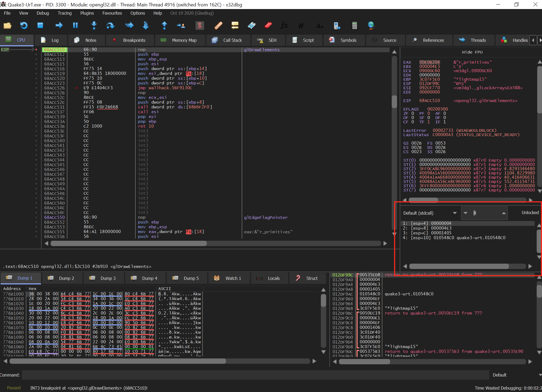The height and width of the screenshot is (392, 542).
Task: Click disassembly horizontal scrollbar thumb
Action: point(128,243)
